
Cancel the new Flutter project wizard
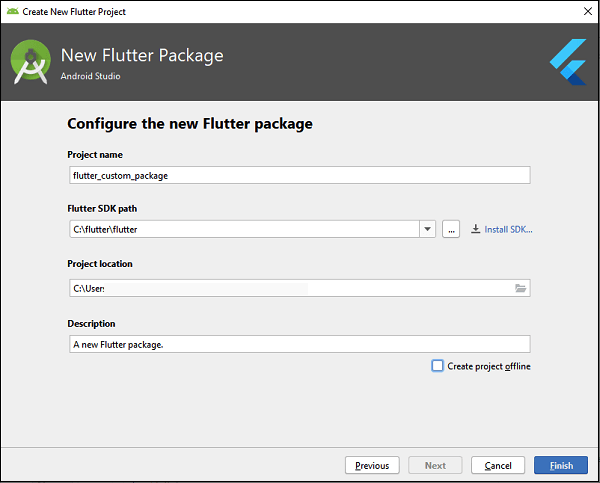(498, 465)
